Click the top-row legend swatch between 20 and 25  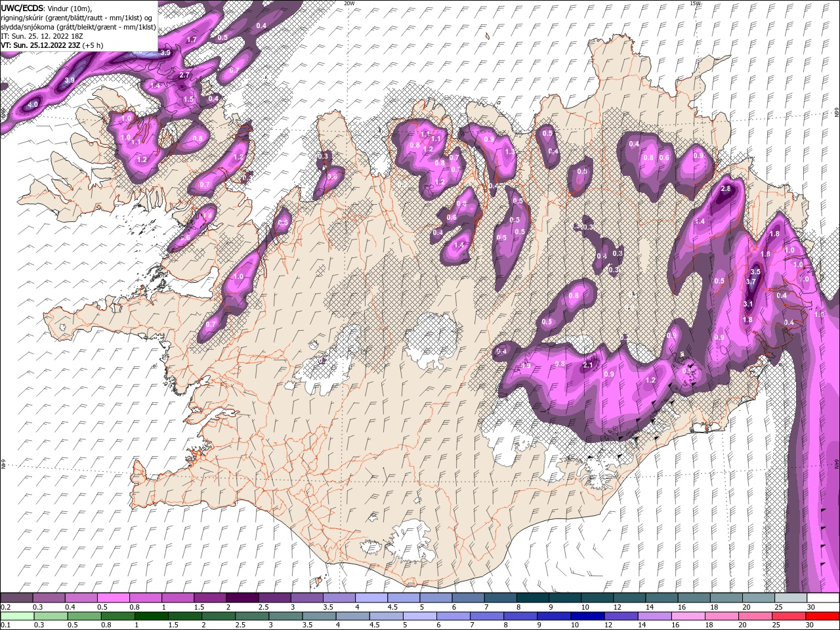point(759,598)
